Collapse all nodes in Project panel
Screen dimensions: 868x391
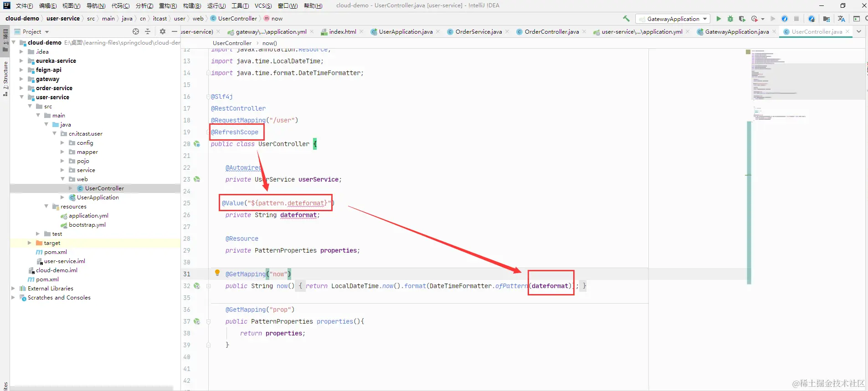(x=148, y=31)
